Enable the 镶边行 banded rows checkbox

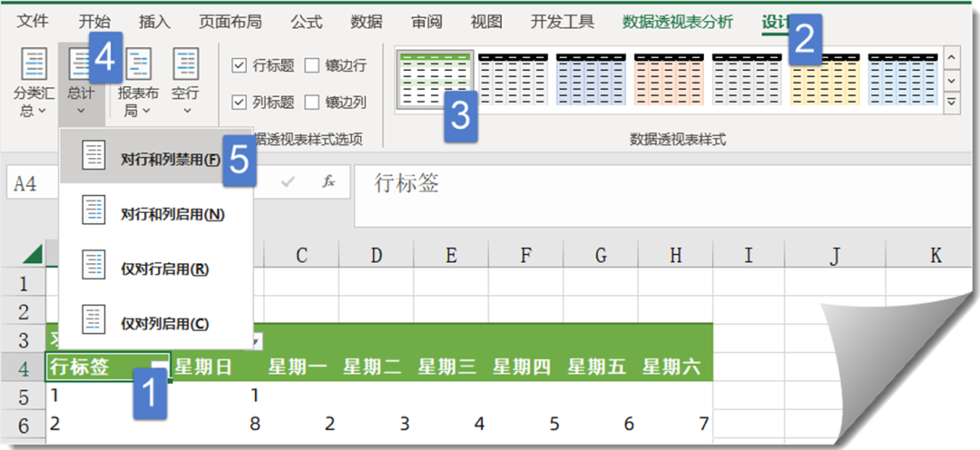(312, 65)
